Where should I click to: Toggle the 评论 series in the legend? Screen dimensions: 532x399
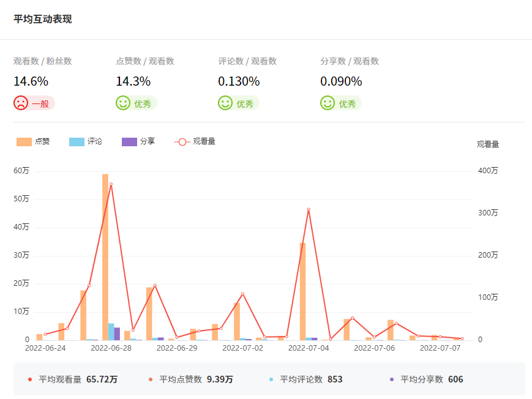click(86, 141)
